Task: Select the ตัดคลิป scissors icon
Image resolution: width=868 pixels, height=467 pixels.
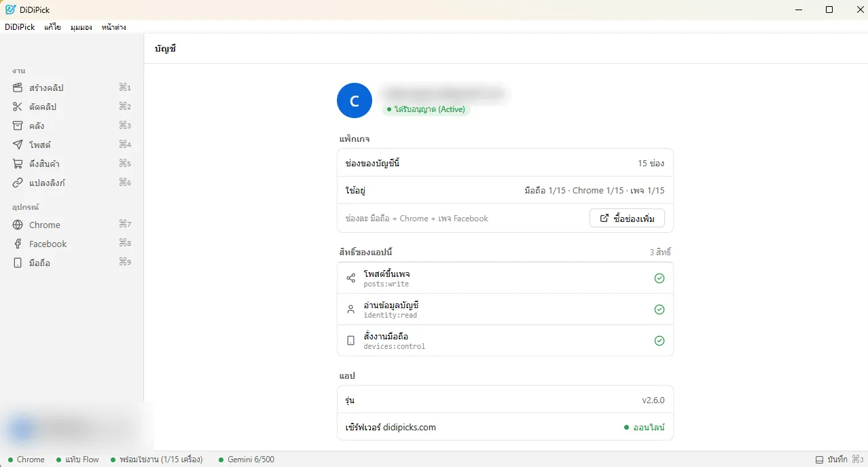Action: click(x=18, y=107)
